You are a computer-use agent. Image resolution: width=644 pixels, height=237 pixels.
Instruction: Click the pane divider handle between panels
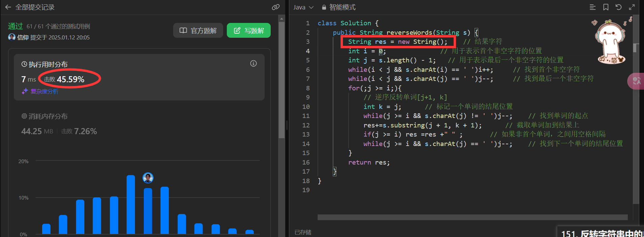click(x=287, y=125)
